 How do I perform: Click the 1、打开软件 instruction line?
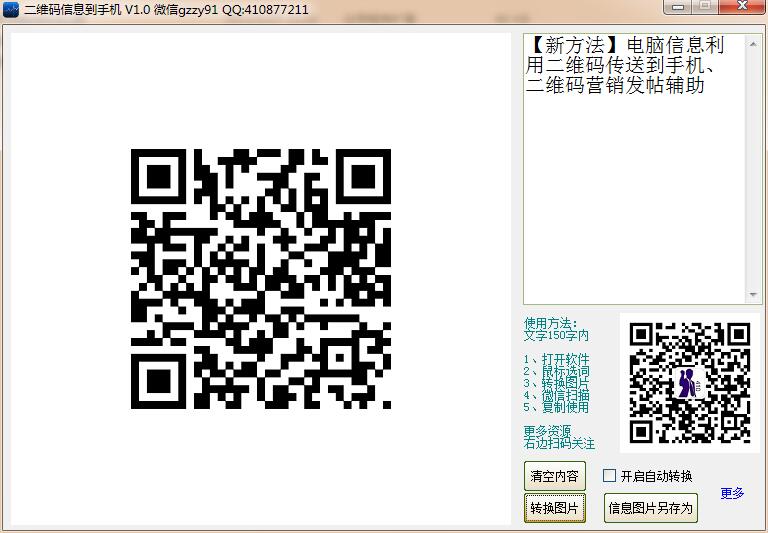556,360
